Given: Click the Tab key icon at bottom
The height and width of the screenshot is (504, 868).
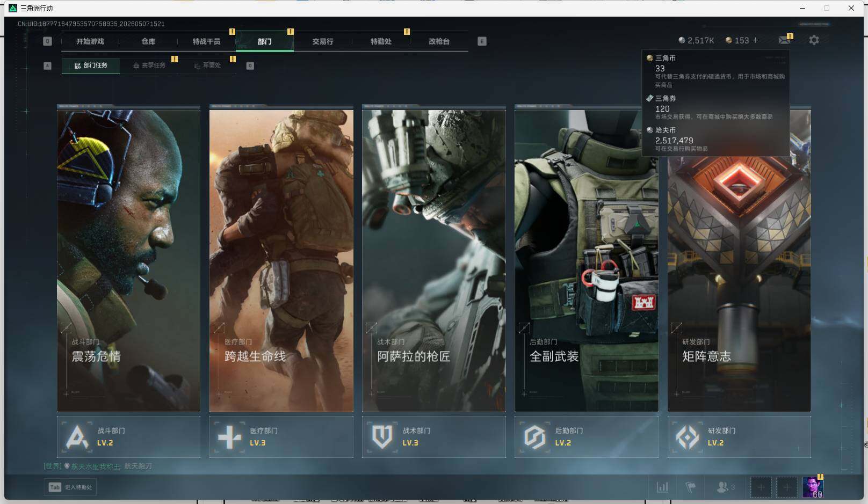Looking at the screenshot, I should (55, 487).
